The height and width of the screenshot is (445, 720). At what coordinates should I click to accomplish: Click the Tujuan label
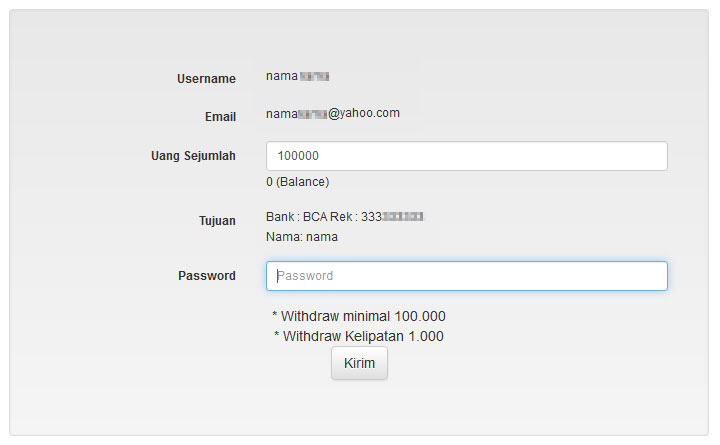(217, 221)
